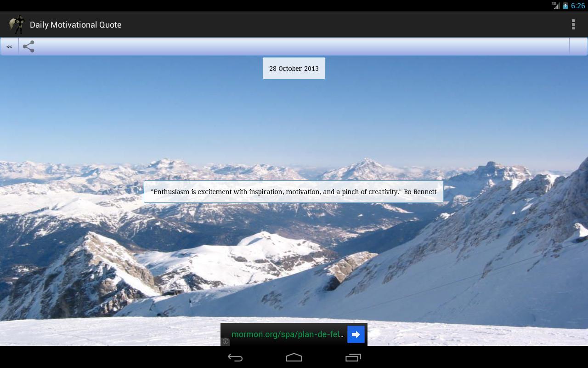
Task: Select the Bo Bennett enthusiasm quote box
Action: 294,192
